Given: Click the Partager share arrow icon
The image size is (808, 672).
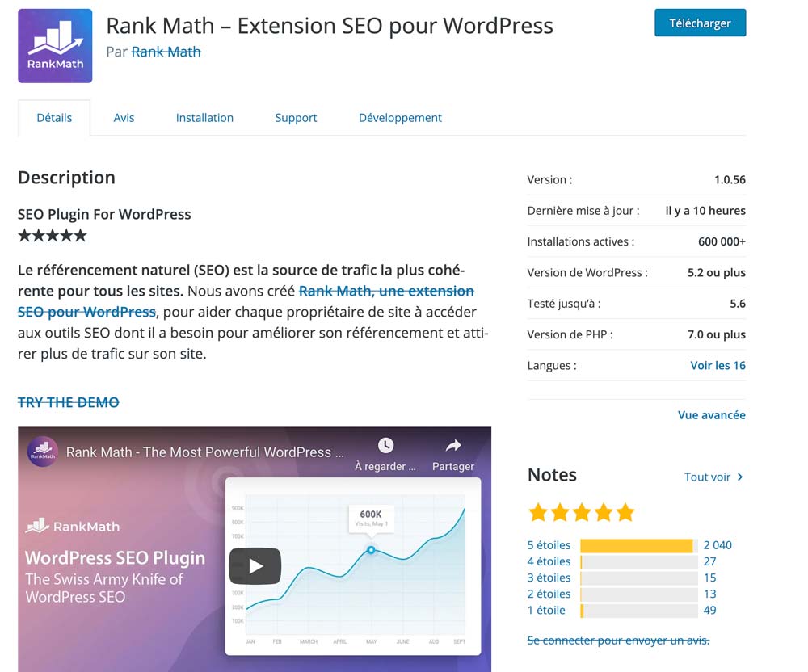Looking at the screenshot, I should [453, 445].
